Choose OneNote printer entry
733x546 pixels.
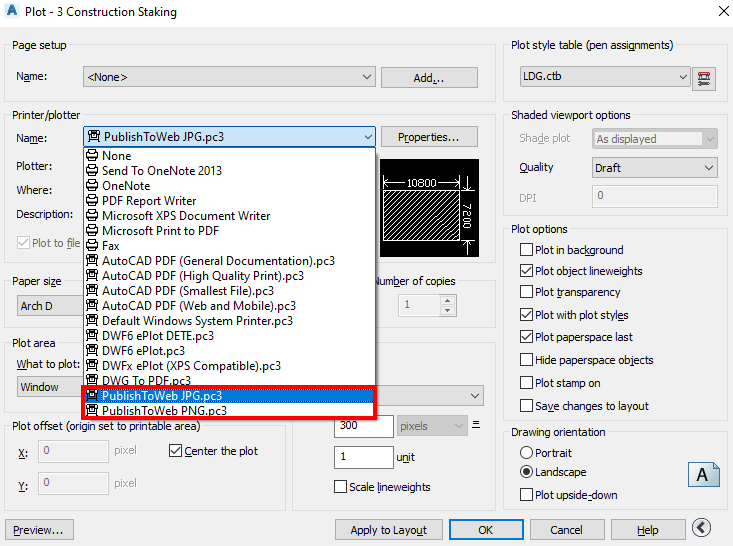click(230, 186)
